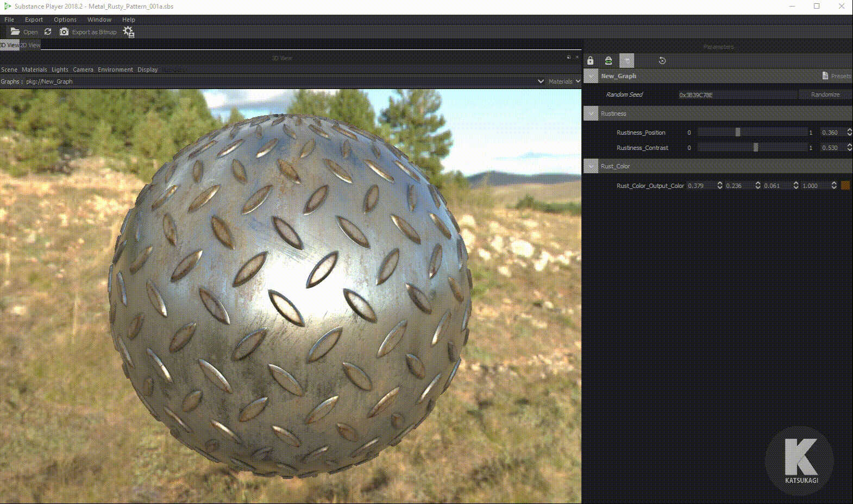Screen dimensions: 853x504
Task: Open the gear export settings icon
Action: [129, 32]
